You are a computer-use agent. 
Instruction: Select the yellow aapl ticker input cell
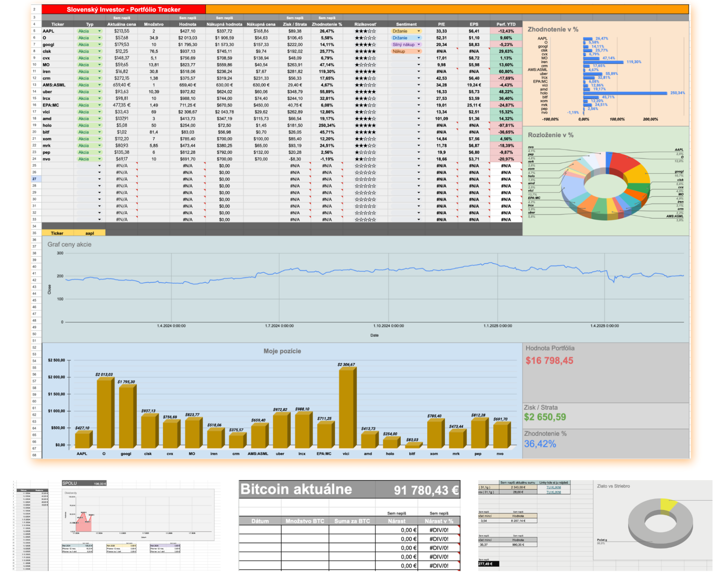click(x=89, y=233)
